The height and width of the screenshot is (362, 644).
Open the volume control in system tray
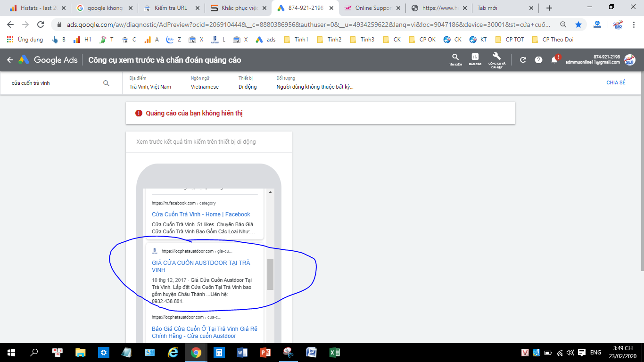point(570,352)
